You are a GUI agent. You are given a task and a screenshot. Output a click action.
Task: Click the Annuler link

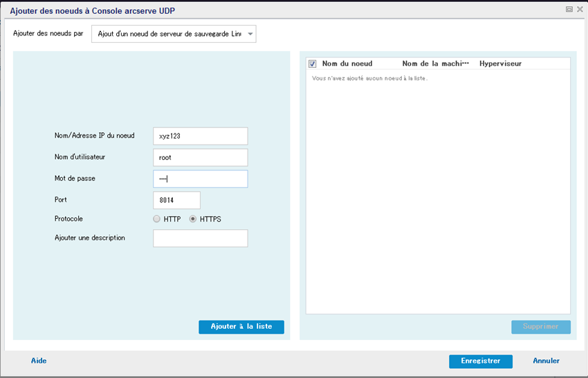coord(546,361)
